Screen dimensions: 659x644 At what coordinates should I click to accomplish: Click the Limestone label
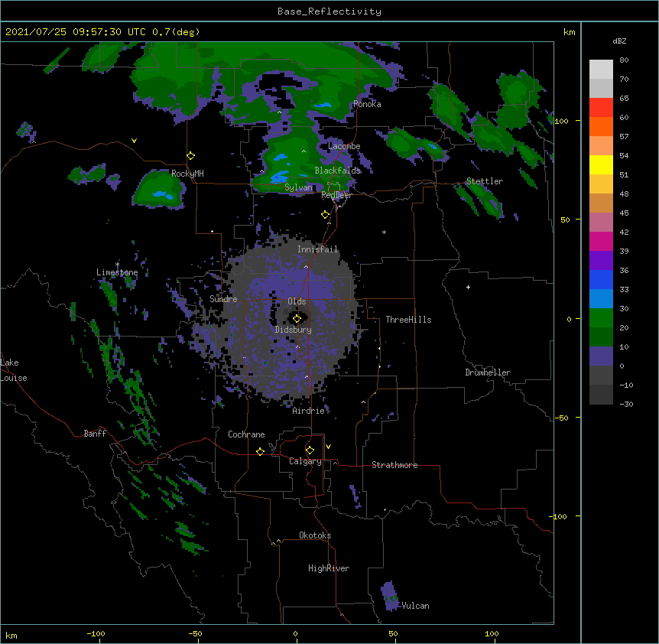point(117,272)
